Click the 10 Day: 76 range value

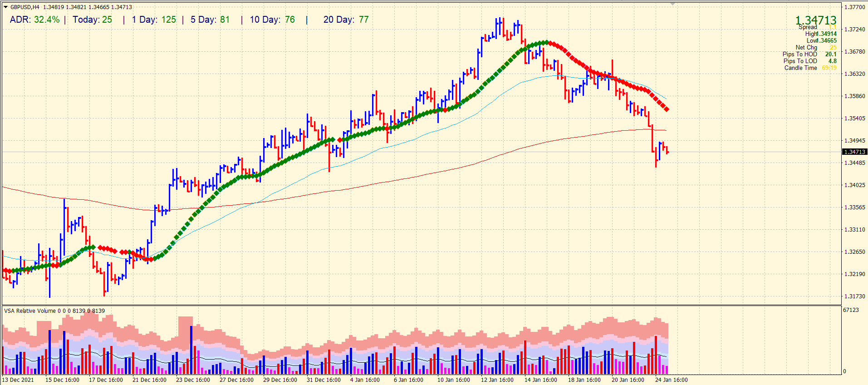(272, 20)
